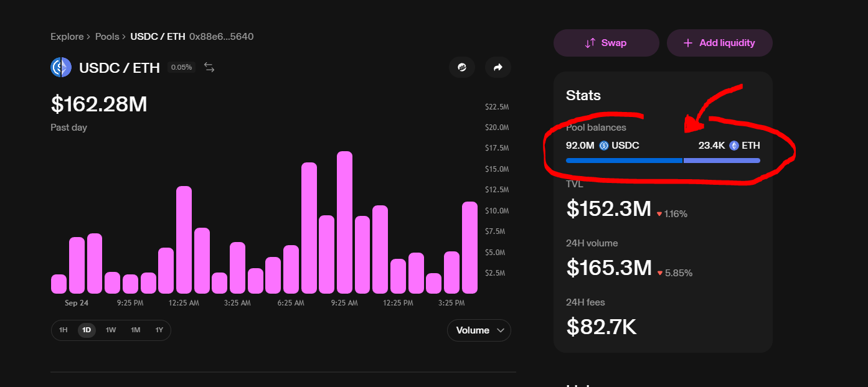Click the 24H fees value $82.7K
The width and height of the screenshot is (868, 387).
point(601,327)
